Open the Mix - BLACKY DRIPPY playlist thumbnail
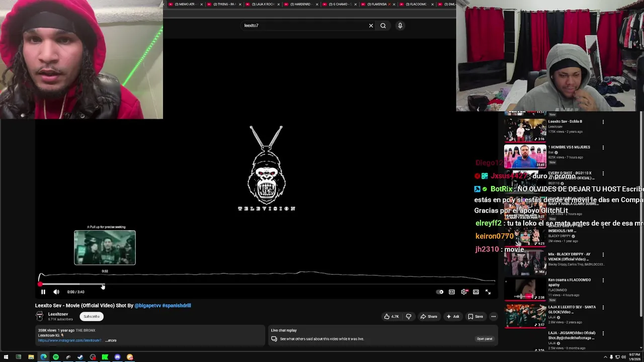This screenshot has height=362, width=644. point(525,263)
